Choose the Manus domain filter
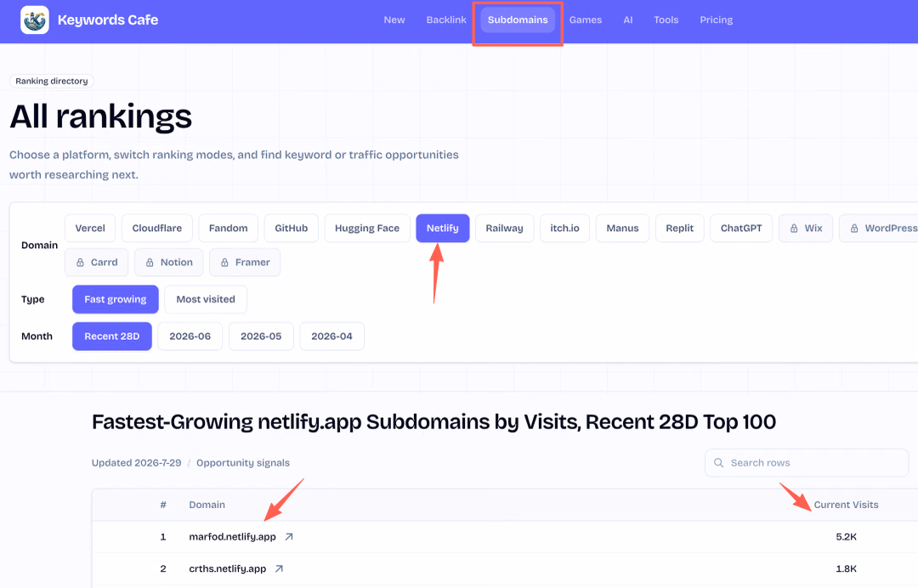 tap(622, 229)
